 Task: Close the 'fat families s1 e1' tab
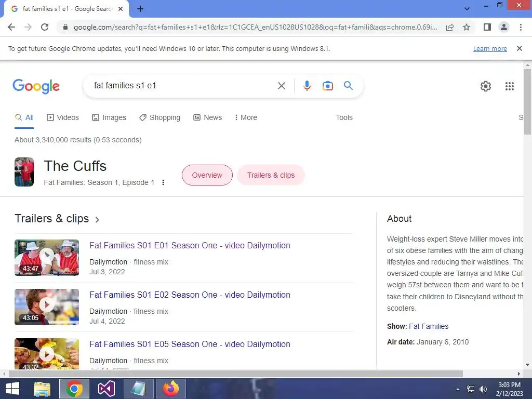point(121,9)
